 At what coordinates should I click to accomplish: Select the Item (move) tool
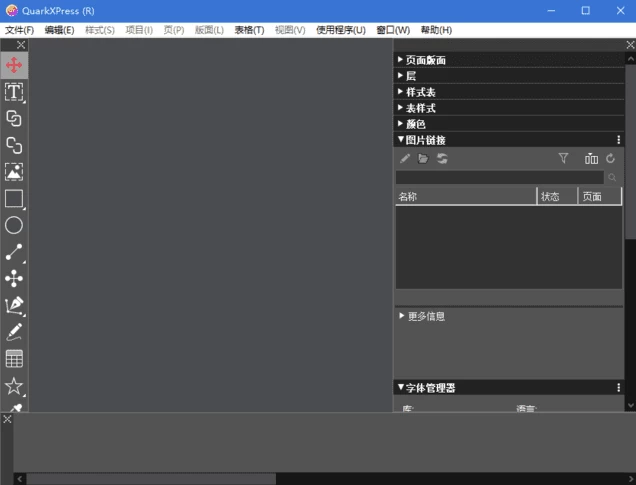[x=14, y=65]
